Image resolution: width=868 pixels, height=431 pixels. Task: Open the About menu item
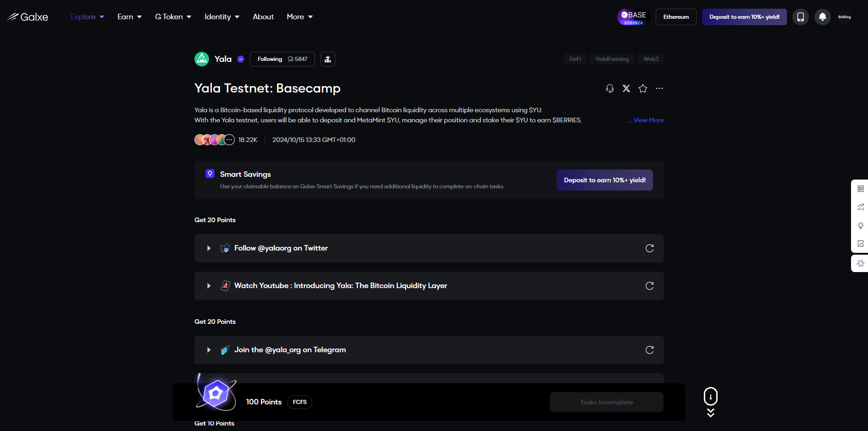263,17
